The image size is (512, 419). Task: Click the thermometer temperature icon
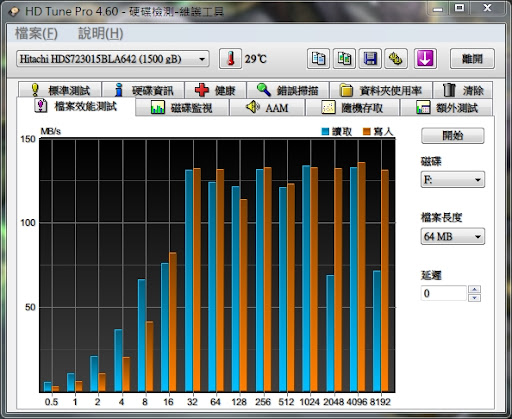pyautogui.click(x=230, y=59)
